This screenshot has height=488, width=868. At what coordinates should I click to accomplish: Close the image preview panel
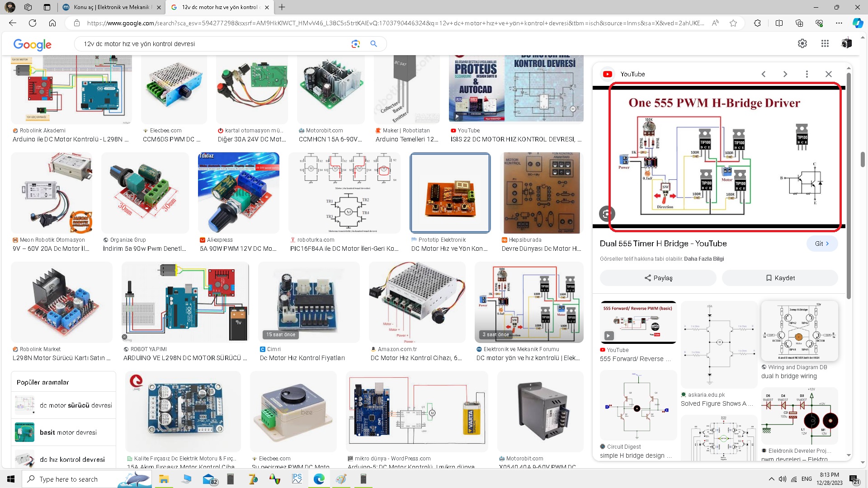(x=828, y=74)
